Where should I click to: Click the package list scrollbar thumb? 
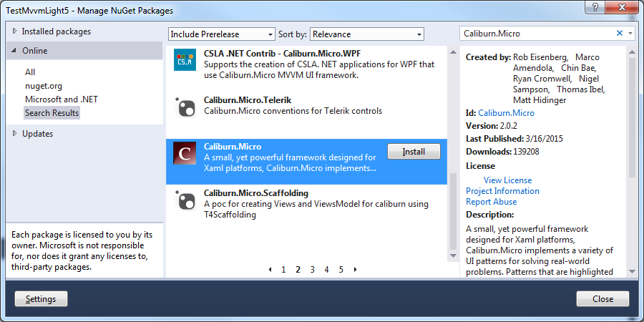453,212
